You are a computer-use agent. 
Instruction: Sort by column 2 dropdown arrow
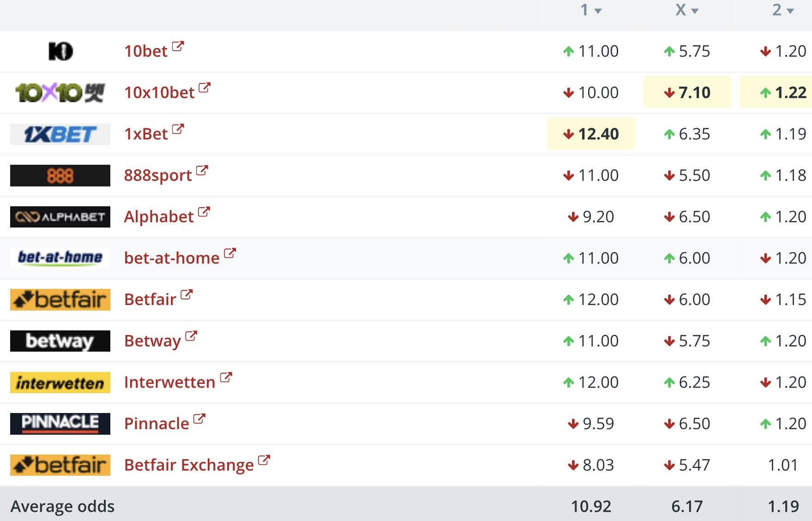tap(790, 11)
